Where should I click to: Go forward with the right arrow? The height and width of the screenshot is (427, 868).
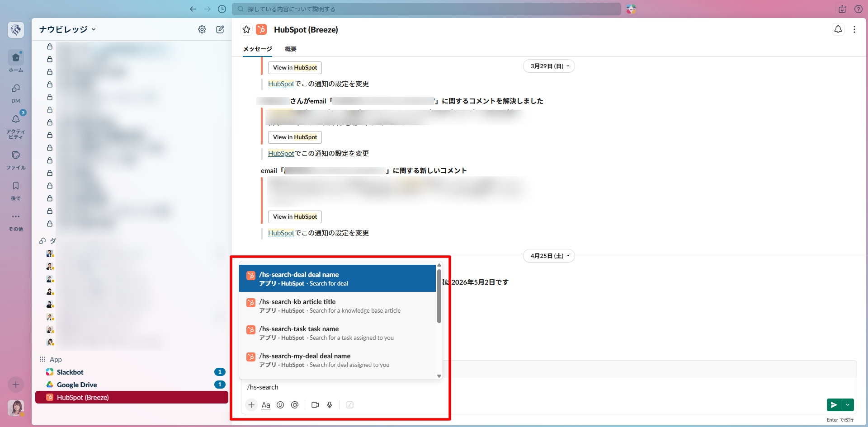tap(208, 9)
